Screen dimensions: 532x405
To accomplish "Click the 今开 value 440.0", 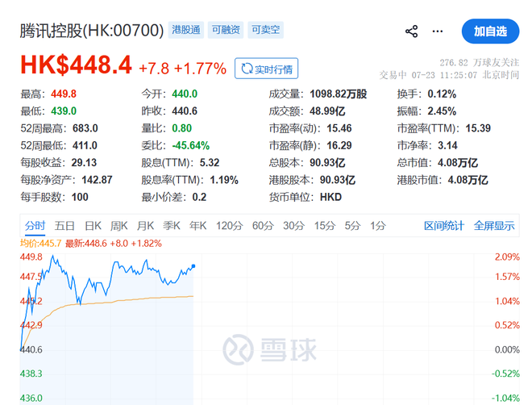I will tap(185, 94).
